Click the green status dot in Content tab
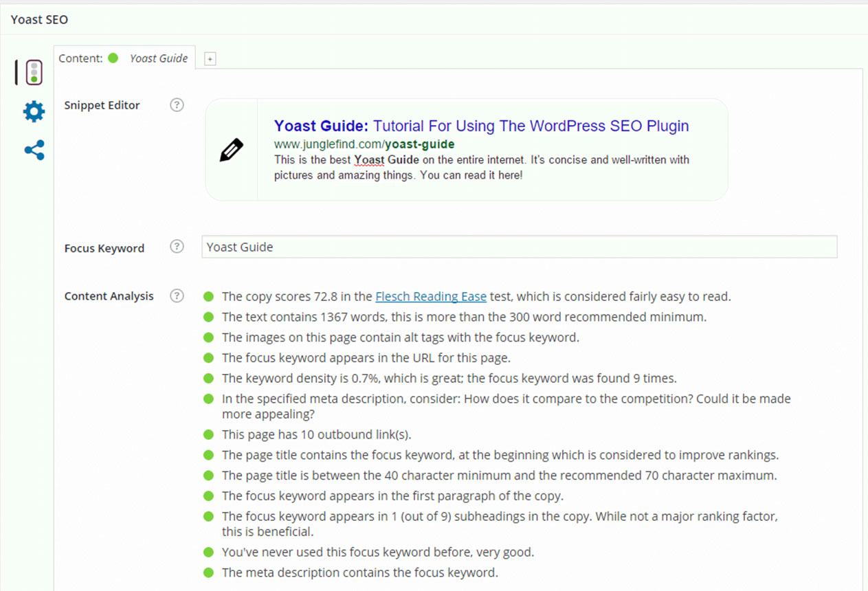Image resolution: width=868 pixels, height=591 pixels. pyautogui.click(x=113, y=58)
